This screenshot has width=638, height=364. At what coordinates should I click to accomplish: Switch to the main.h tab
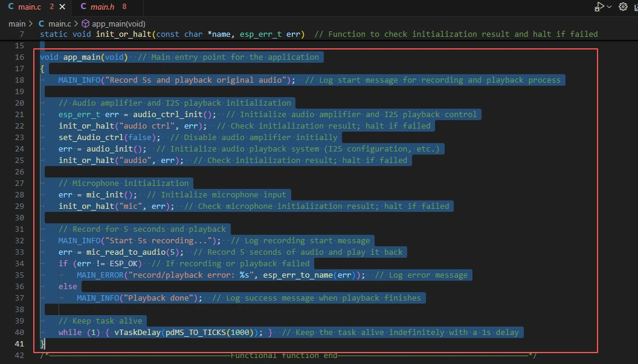(101, 7)
